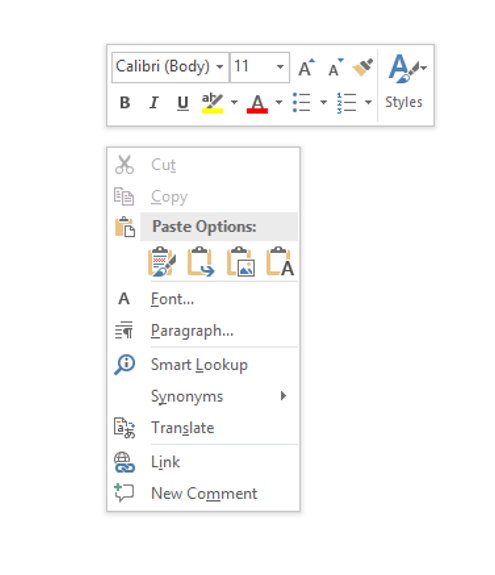This screenshot has width=495, height=575.
Task: Click the Grow Font icon
Action: pyautogui.click(x=306, y=67)
